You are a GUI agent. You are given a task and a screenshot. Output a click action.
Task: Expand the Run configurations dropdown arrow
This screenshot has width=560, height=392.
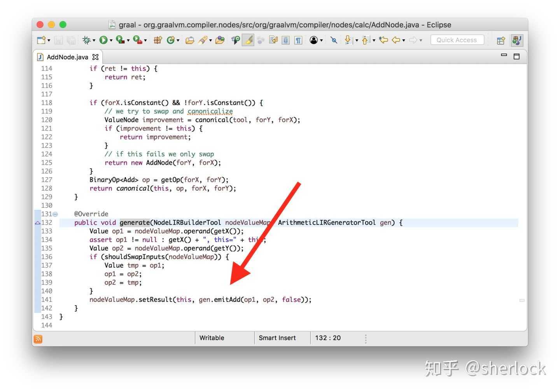(x=111, y=40)
